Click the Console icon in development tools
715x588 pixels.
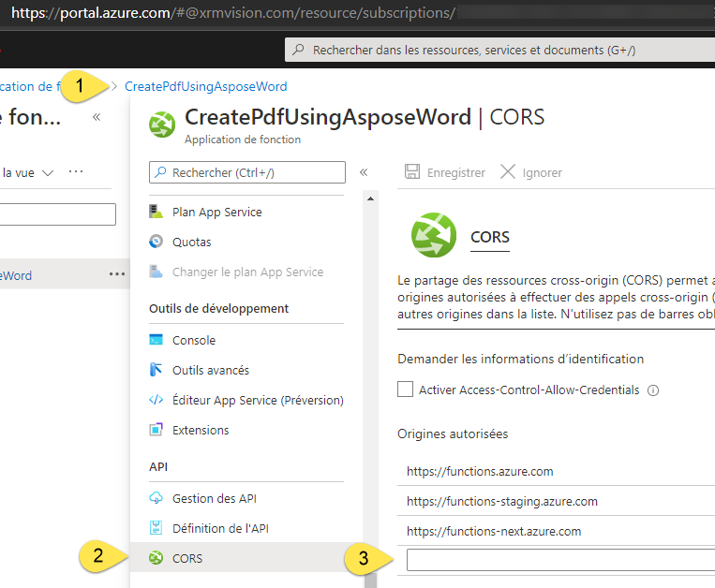(156, 341)
